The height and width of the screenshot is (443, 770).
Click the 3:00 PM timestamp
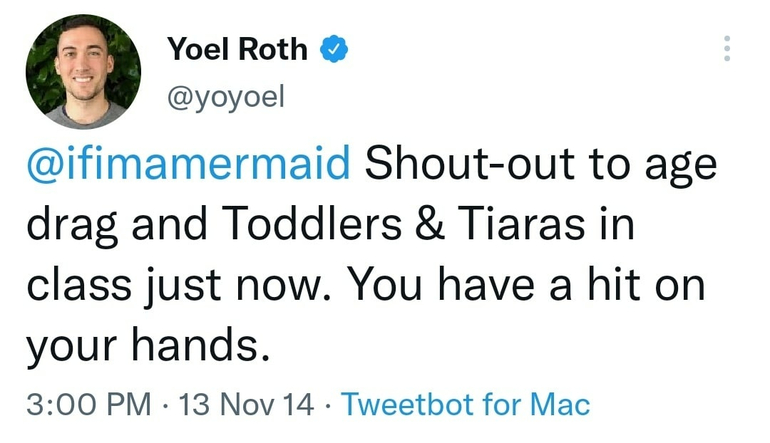coord(88,405)
